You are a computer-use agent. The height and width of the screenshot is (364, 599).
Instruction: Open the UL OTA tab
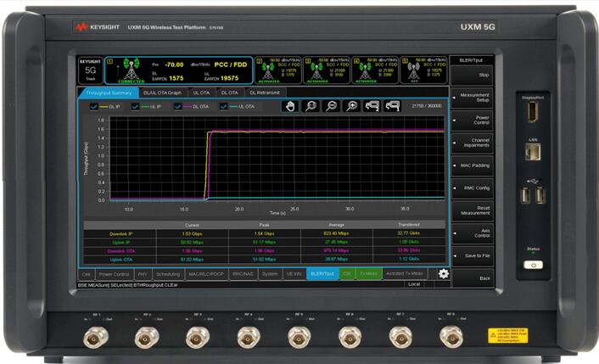click(x=201, y=92)
